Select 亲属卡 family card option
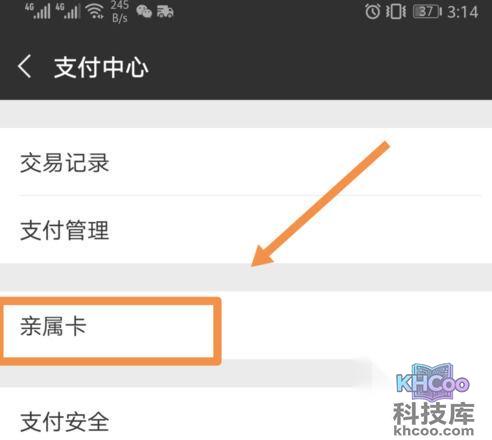 click(x=246, y=326)
